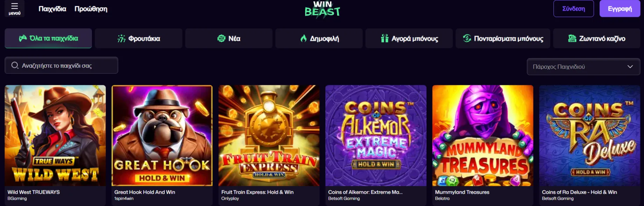Open the Wild West TRUEWAYS game thumbnail
The image size is (644, 206).
coord(55,136)
